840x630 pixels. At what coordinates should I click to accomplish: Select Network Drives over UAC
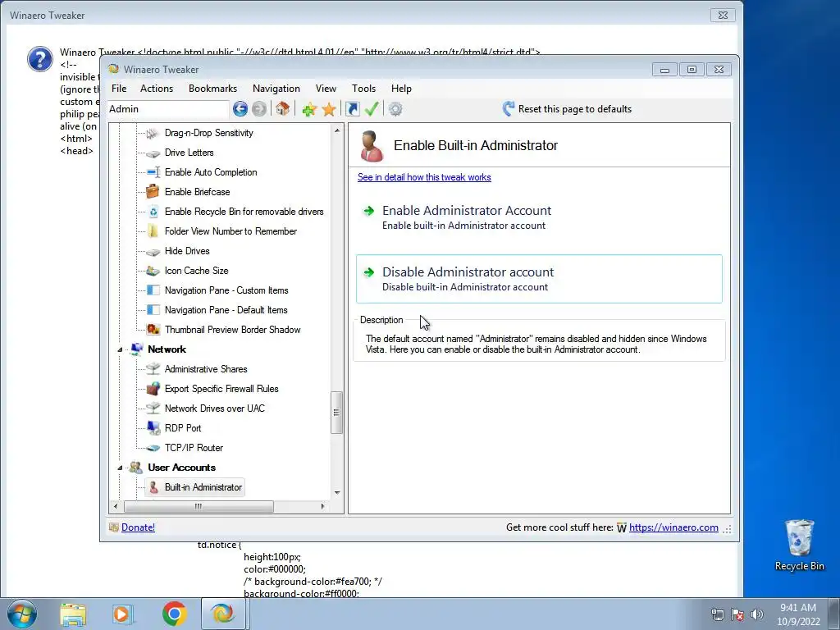pyautogui.click(x=215, y=409)
